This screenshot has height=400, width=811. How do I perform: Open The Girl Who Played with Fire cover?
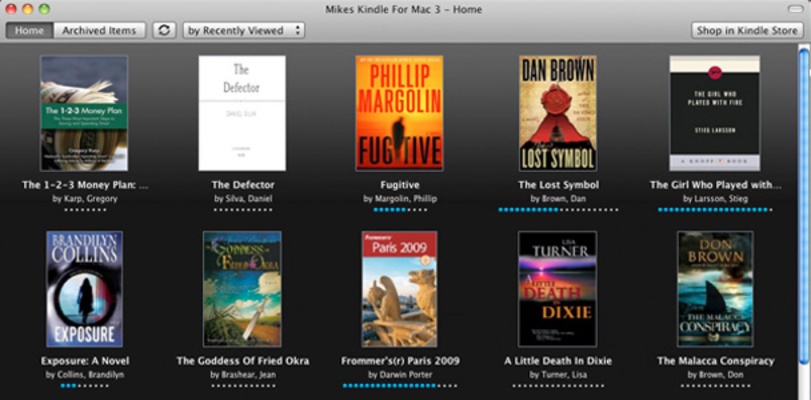point(715,113)
